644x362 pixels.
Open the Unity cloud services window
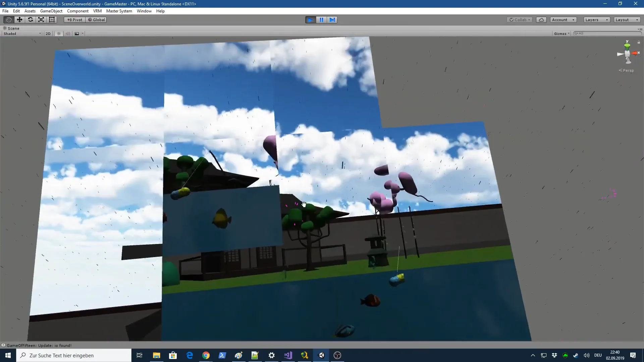point(541,19)
